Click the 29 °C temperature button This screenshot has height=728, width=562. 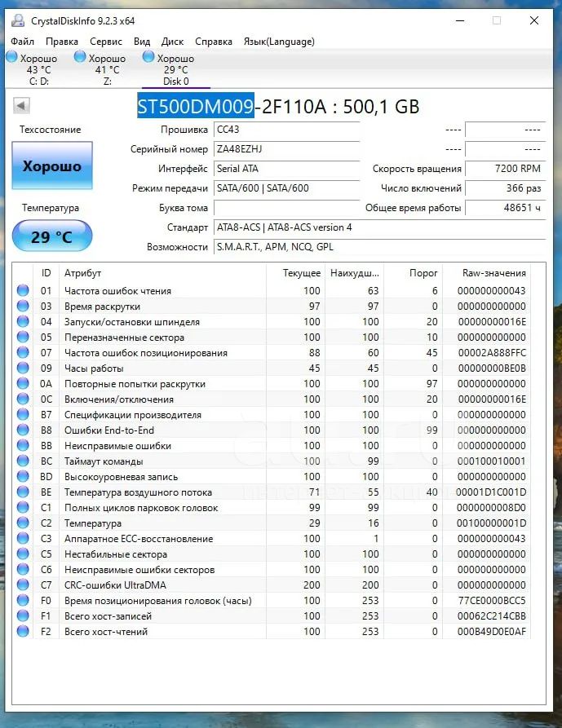[52, 236]
